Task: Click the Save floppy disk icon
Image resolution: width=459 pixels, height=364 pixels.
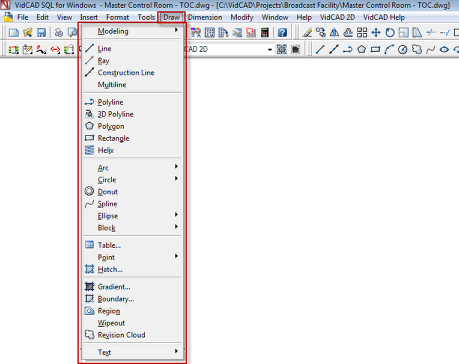Action: pyautogui.click(x=41, y=32)
